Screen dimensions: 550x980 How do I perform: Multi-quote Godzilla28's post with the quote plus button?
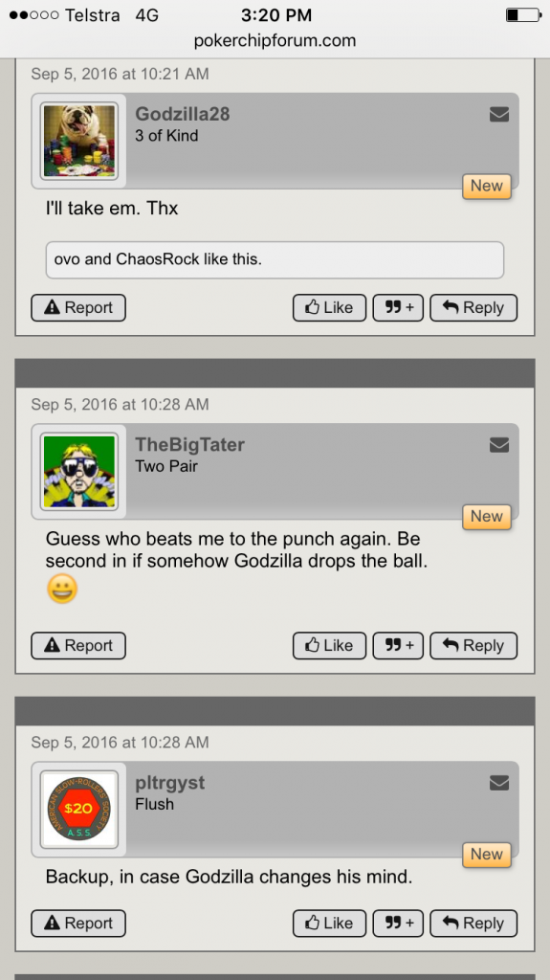[398, 307]
